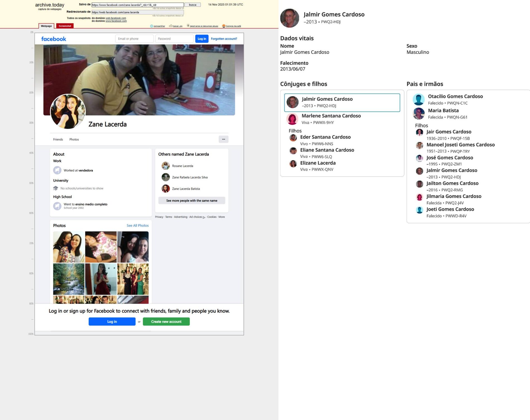Click the Compra me café icon
The width and height of the screenshot is (530, 420).
[224, 26]
